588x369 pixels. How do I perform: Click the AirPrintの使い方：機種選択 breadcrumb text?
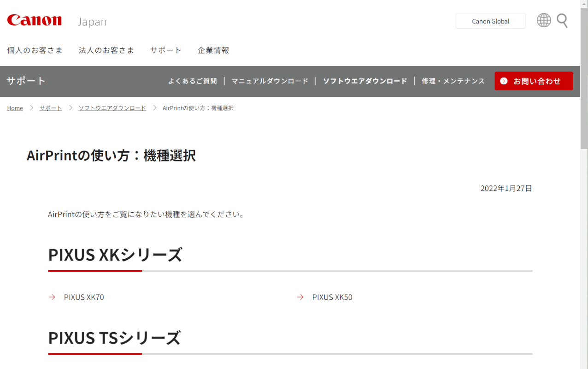click(x=198, y=108)
